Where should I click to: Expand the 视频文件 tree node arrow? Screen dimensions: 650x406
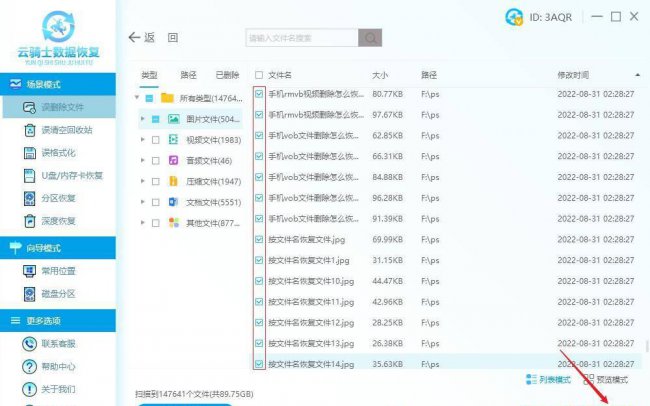(x=143, y=140)
